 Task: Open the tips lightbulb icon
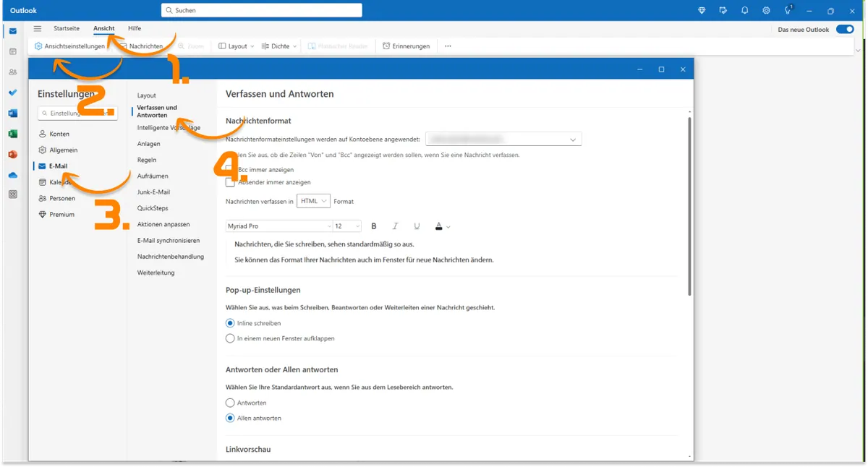pos(788,10)
